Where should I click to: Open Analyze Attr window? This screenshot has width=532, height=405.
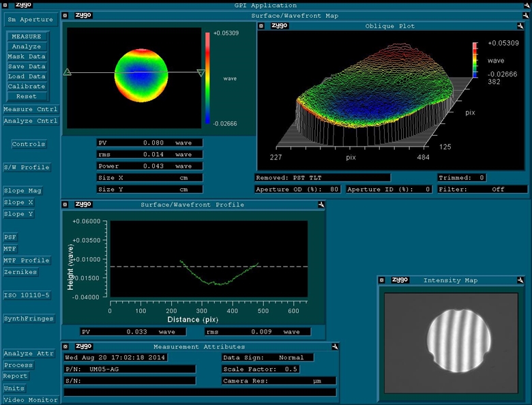click(29, 353)
